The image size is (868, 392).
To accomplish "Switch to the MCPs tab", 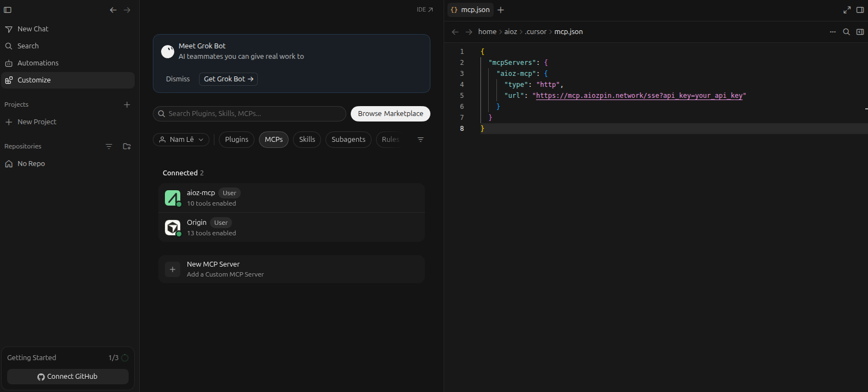I will pos(274,140).
